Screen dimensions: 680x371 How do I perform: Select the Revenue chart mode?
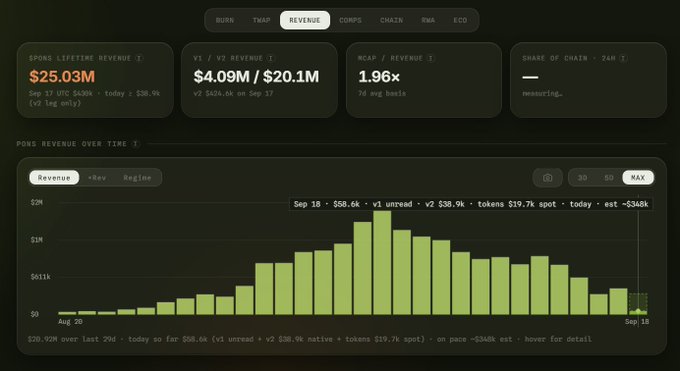point(54,178)
